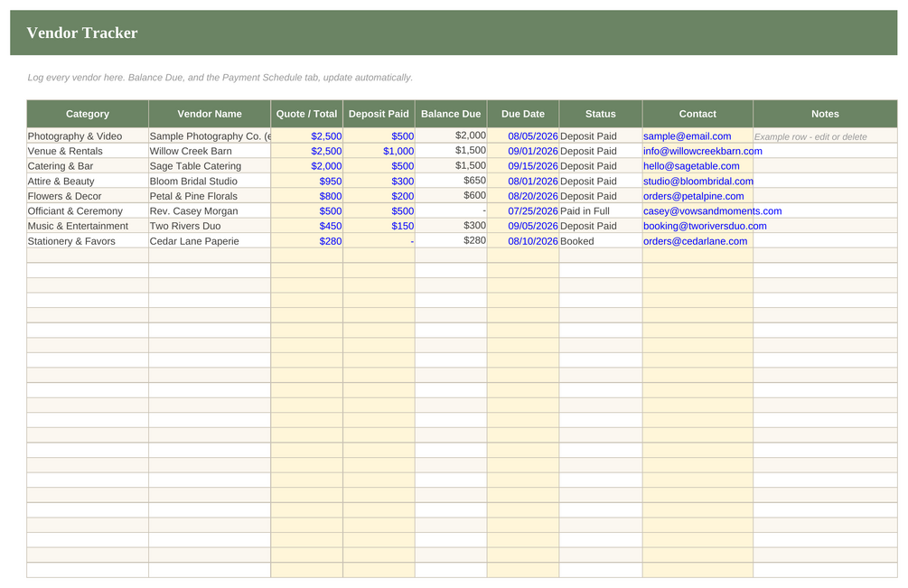Select the Music & Entertainment category cell

88,227
